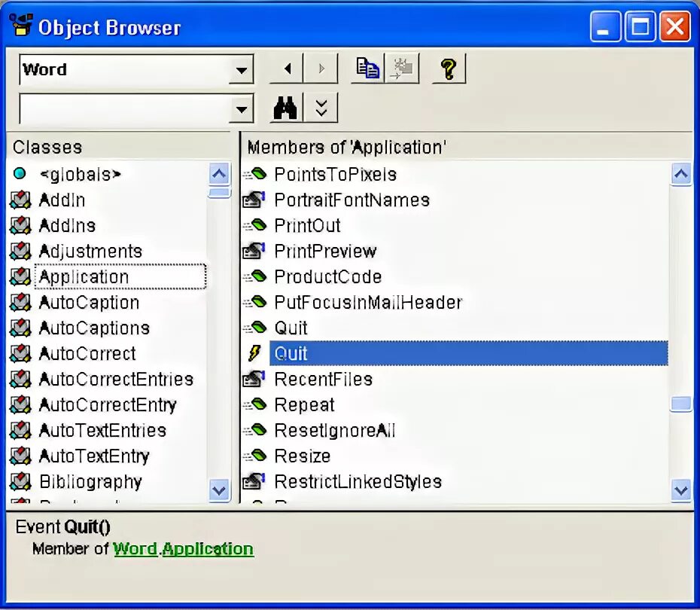Follow the Word library link in details
The image size is (700, 610).
click(135, 549)
